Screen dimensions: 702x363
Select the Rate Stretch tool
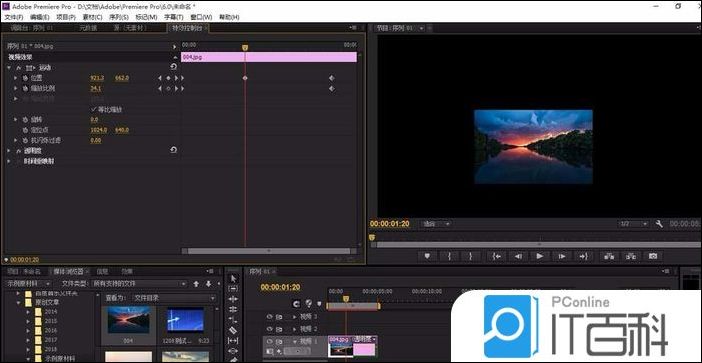click(x=233, y=320)
